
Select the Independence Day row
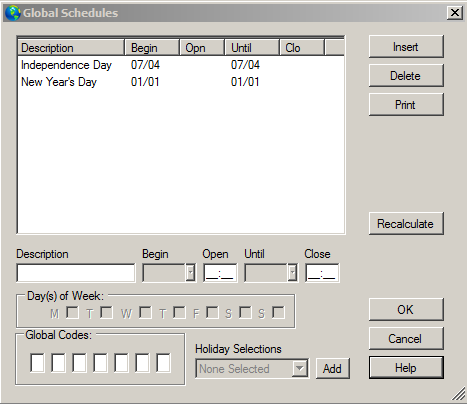click(x=181, y=65)
